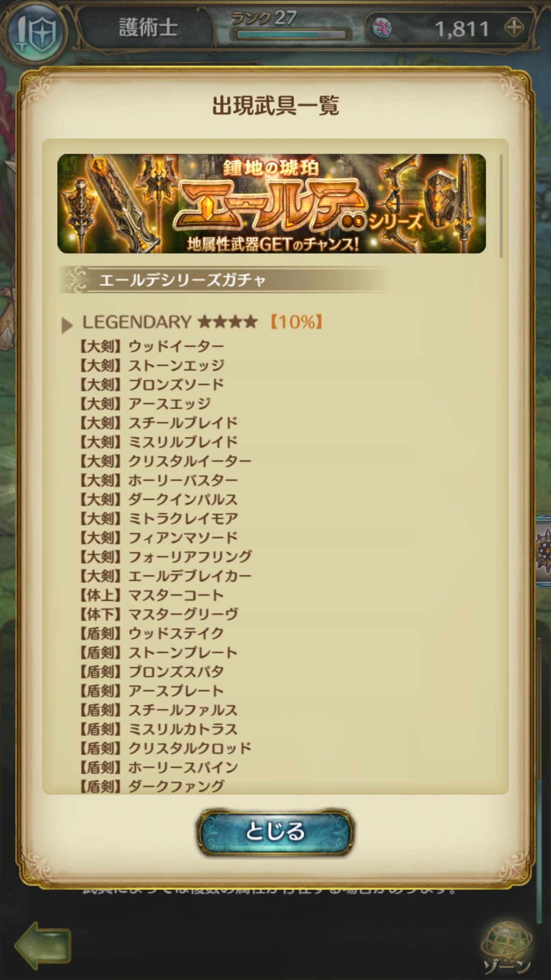Click the list scrollbar
This screenshot has height=980, width=551.
[x=501, y=206]
